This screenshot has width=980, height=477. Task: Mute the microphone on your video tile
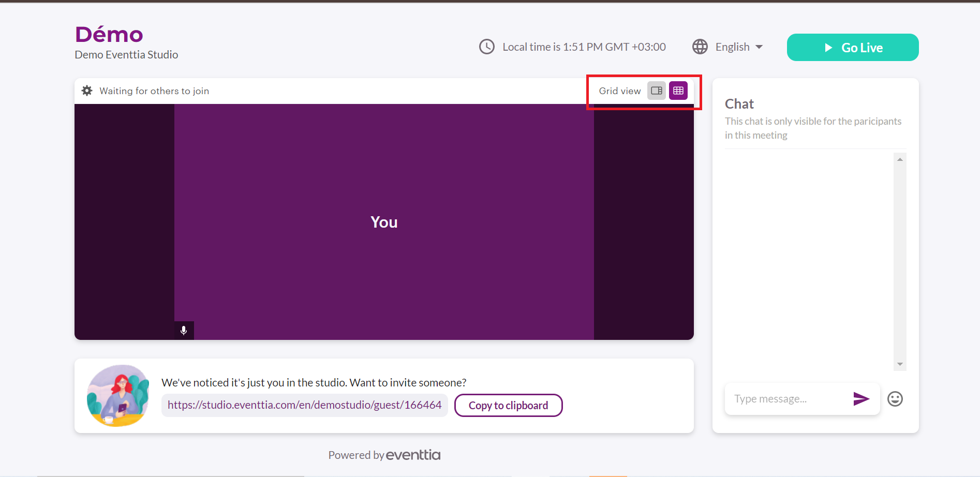[x=184, y=330]
